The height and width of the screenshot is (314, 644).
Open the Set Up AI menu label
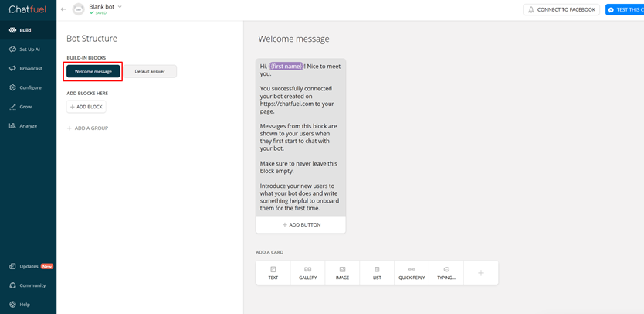pyautogui.click(x=29, y=49)
